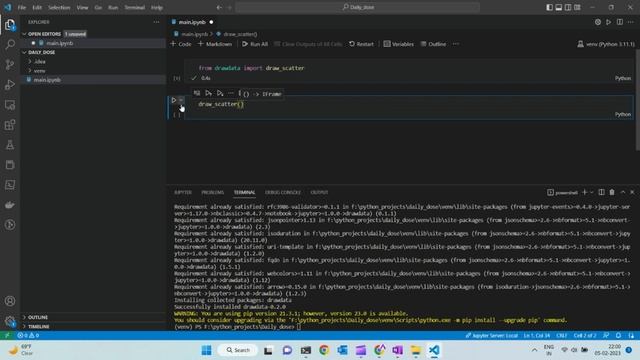Open notebook toolbar overflow ellipsis
The height and width of the screenshot is (360, 640).
(x=456, y=44)
